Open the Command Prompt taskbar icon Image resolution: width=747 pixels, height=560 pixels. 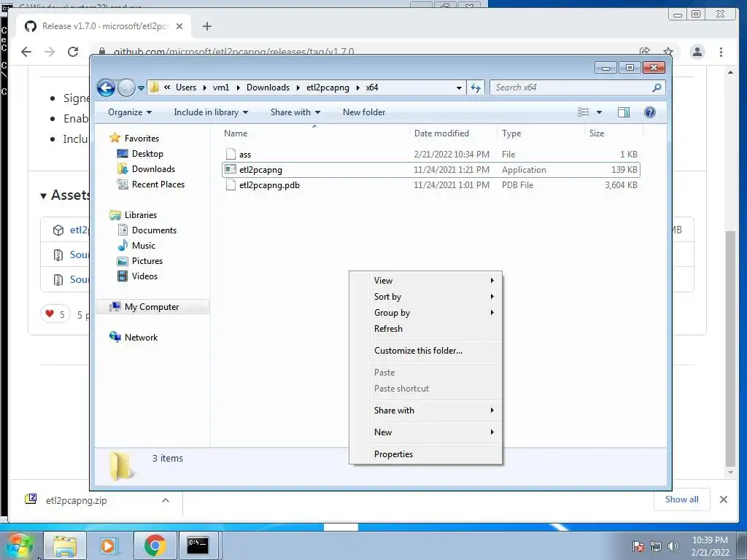pyautogui.click(x=198, y=545)
